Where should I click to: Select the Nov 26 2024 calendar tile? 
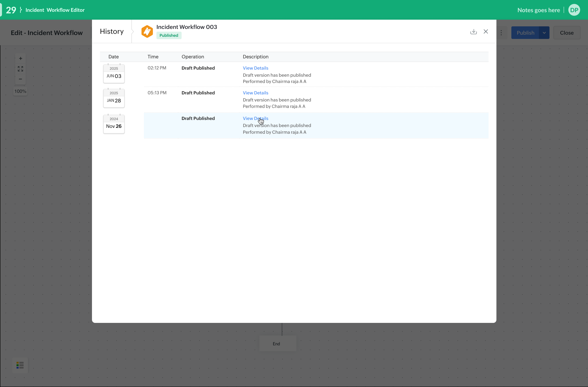114,124
